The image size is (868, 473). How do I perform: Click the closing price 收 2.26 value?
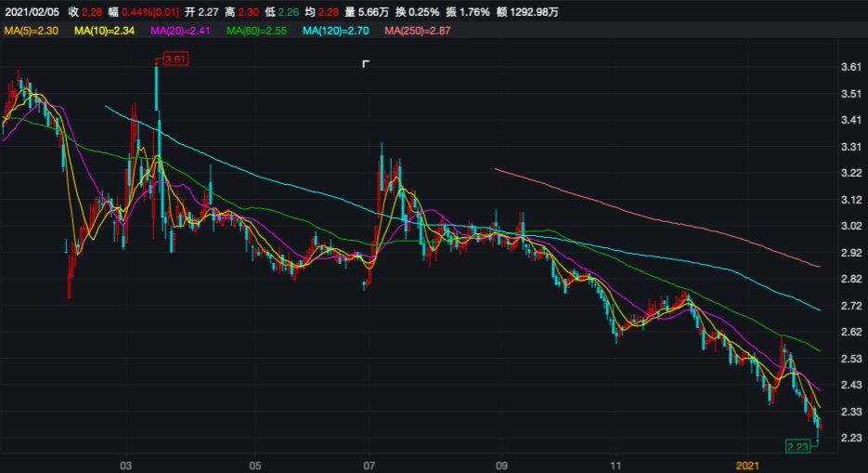click(x=85, y=12)
